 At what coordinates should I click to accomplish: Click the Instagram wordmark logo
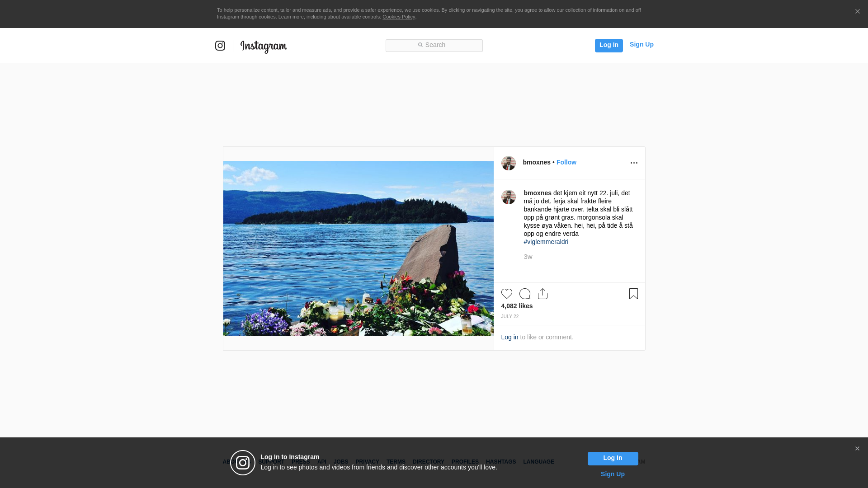tap(264, 46)
